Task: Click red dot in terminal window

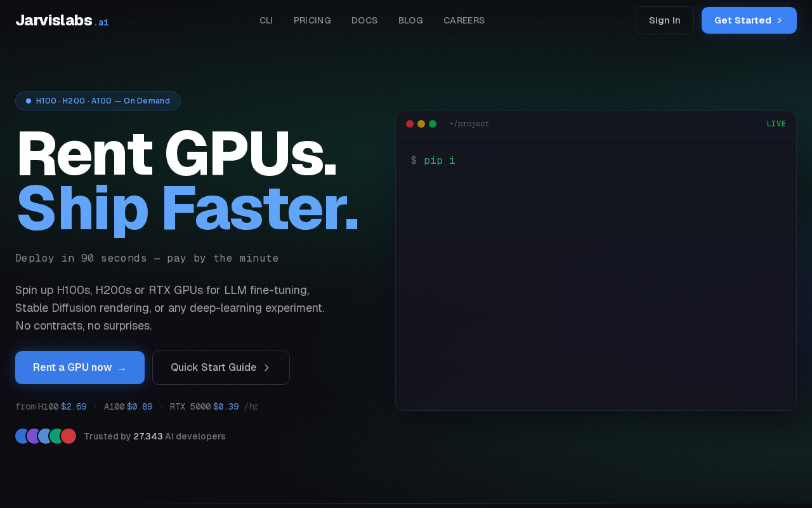Action: pyautogui.click(x=410, y=124)
